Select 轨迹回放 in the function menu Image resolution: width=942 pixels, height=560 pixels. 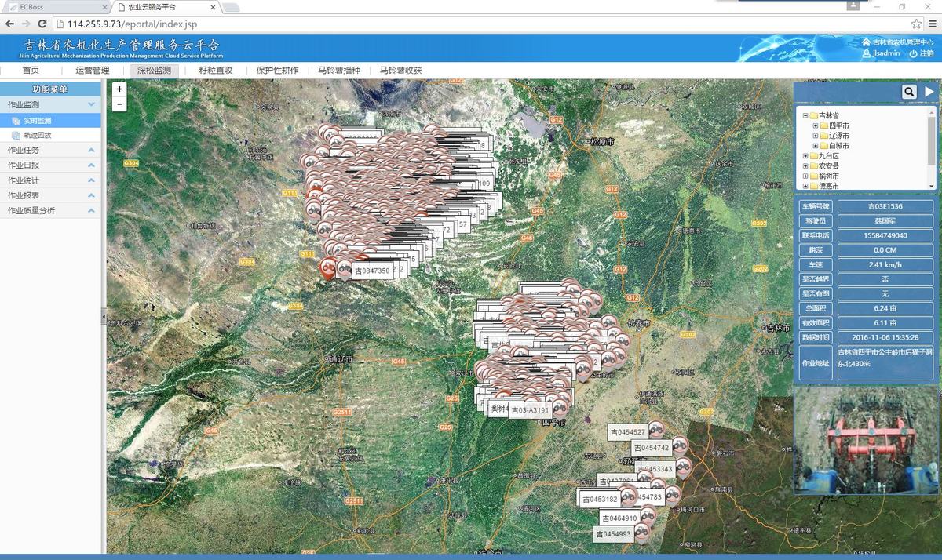[50, 136]
